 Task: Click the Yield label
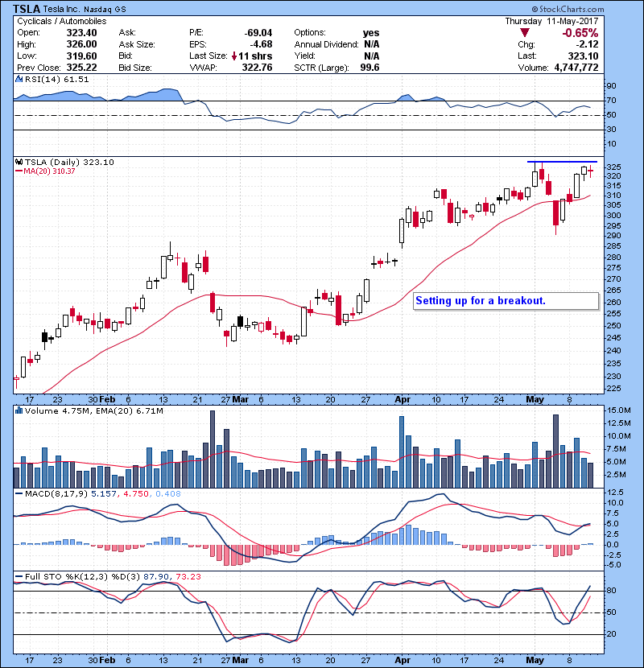click(305, 56)
